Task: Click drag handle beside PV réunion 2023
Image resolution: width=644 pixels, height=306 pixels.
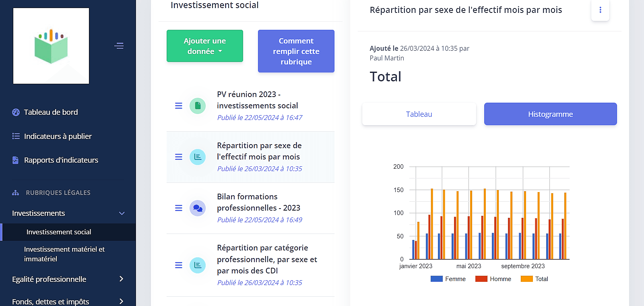Action: (179, 106)
